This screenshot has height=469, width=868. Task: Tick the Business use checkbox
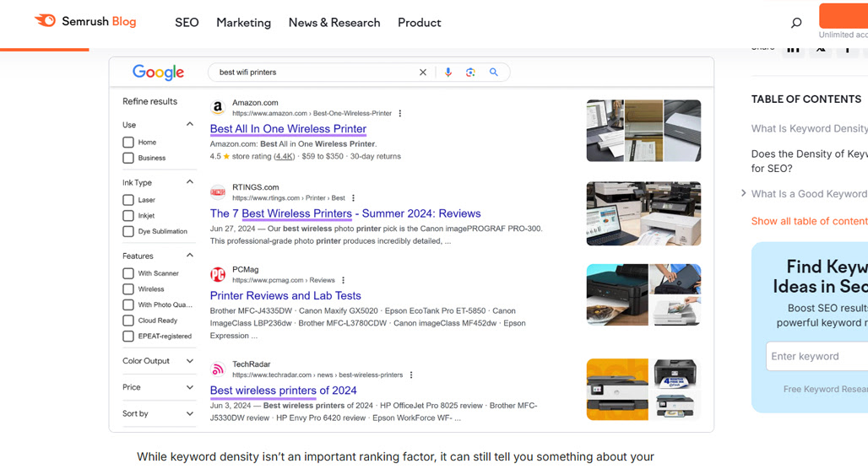[x=128, y=159]
